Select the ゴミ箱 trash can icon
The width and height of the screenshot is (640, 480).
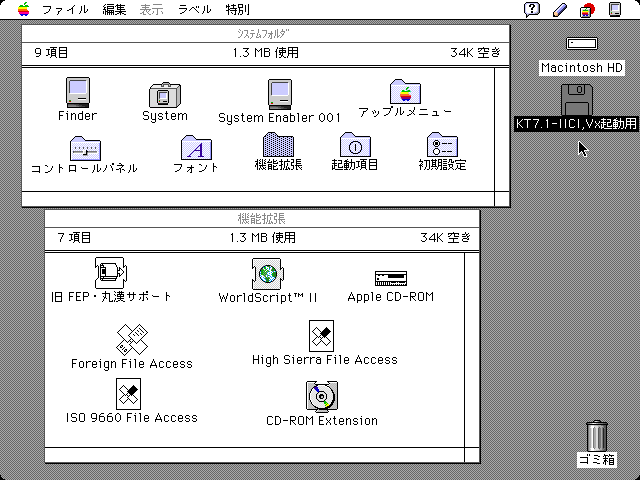coord(597,436)
